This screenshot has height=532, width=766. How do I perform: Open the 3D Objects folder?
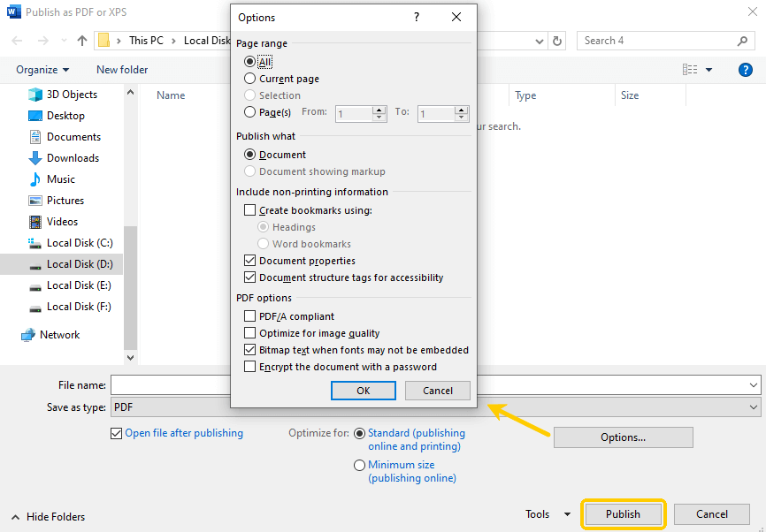tap(68, 94)
